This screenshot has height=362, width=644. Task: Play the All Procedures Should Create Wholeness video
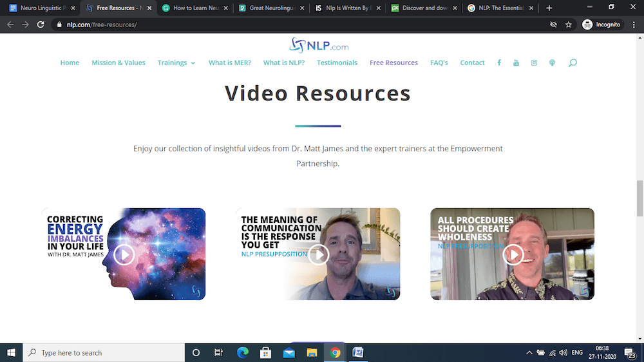click(x=513, y=255)
